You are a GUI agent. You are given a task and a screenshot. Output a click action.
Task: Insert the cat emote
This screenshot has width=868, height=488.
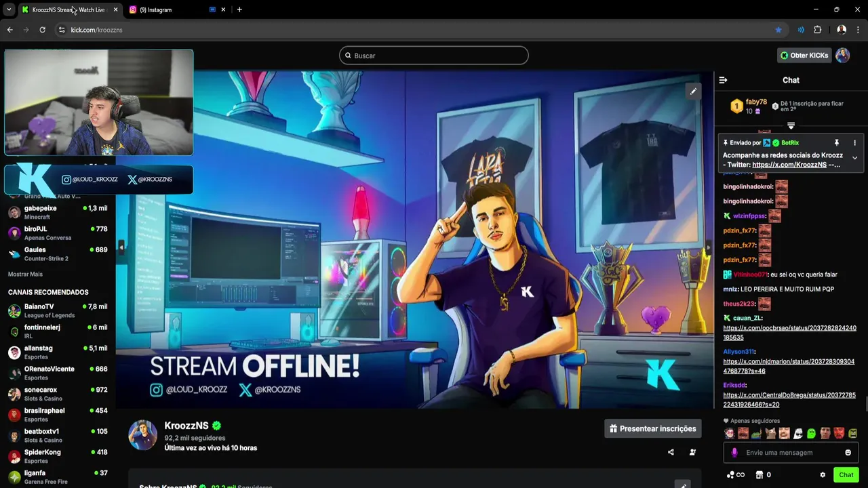coord(770,434)
